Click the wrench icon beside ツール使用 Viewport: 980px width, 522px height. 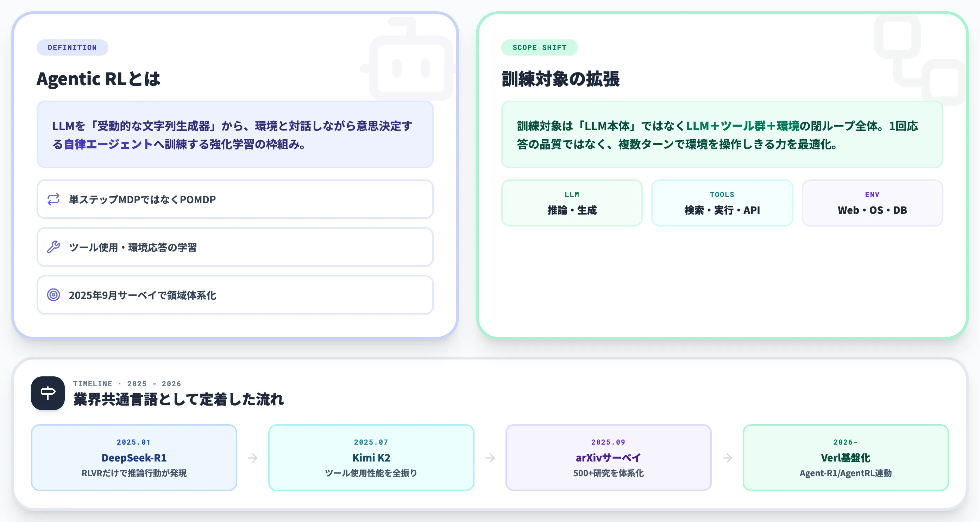(53, 247)
